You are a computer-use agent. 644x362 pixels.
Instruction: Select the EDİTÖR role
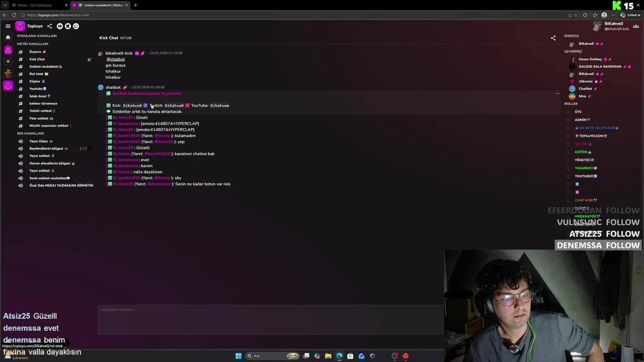(583, 152)
